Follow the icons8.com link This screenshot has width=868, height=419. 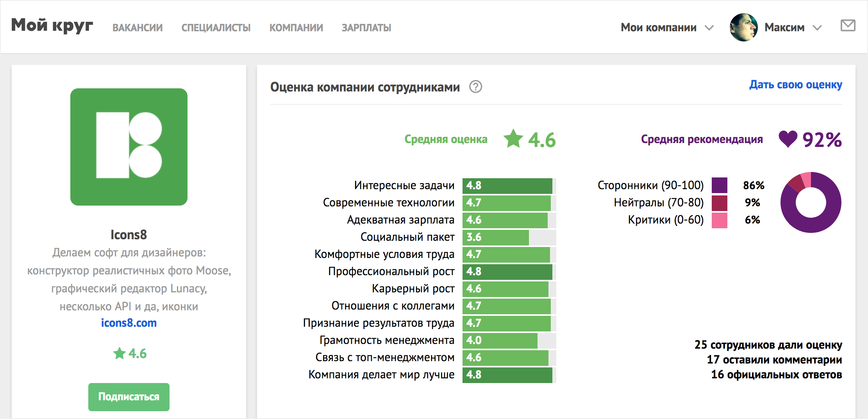click(129, 323)
